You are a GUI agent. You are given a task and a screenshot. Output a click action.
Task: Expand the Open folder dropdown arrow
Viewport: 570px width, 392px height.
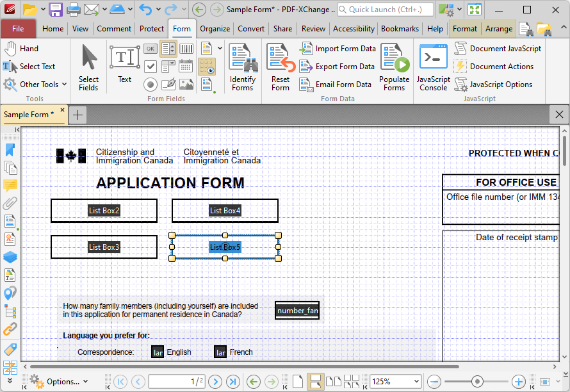pyautogui.click(x=43, y=10)
